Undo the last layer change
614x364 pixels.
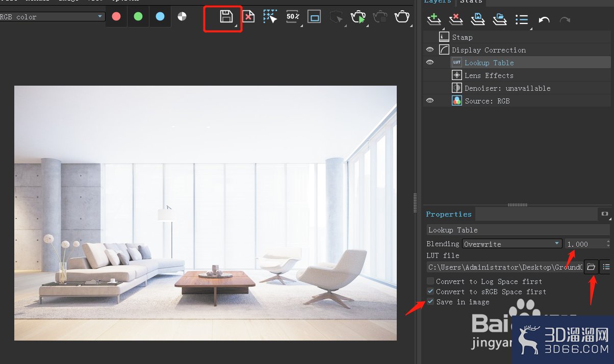(x=544, y=19)
